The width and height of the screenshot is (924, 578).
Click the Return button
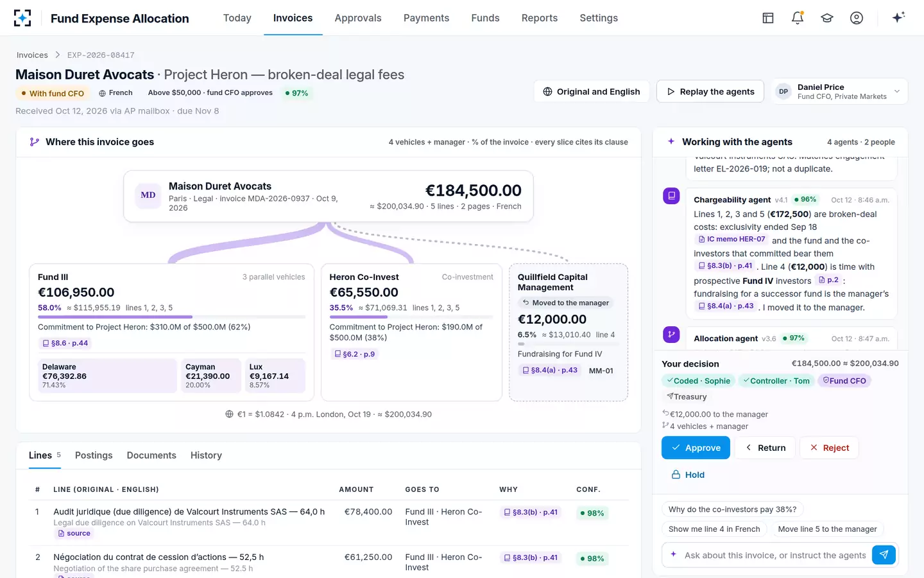[x=765, y=448]
